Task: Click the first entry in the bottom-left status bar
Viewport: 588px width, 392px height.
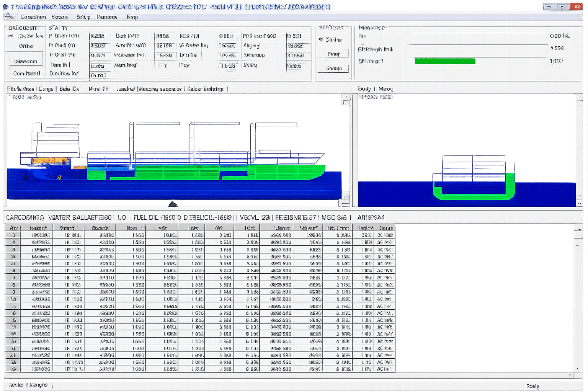Action: point(16,385)
